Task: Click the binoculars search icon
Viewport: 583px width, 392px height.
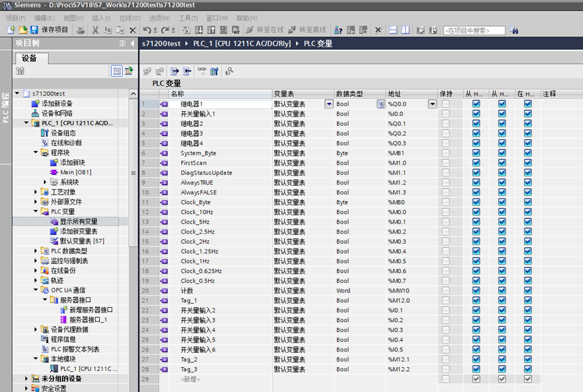Action: (514, 30)
